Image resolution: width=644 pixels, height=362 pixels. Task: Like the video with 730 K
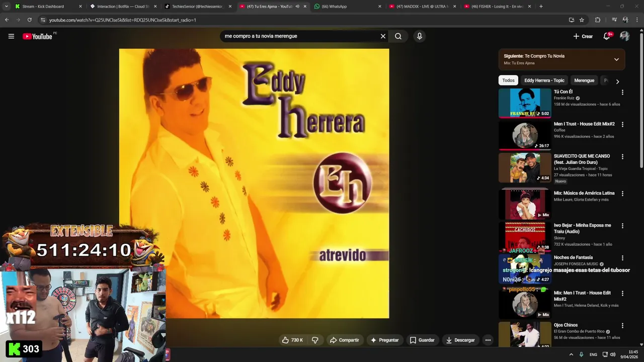pos(292,340)
